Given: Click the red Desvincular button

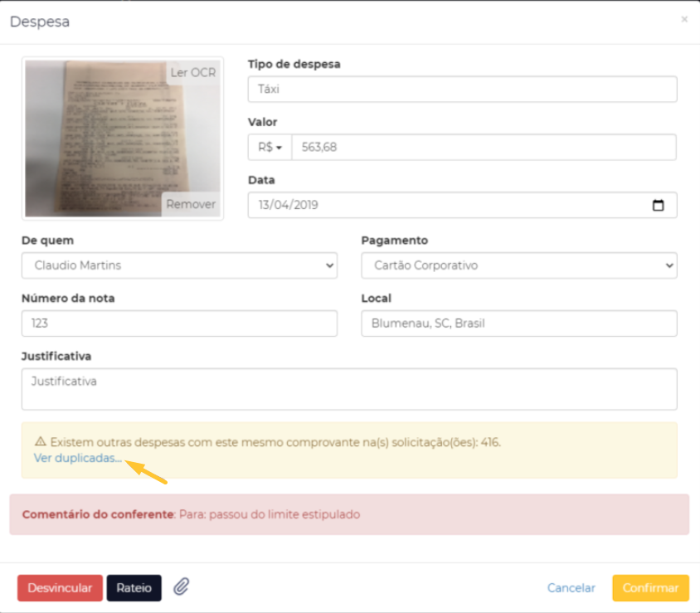Looking at the screenshot, I should tap(60, 588).
